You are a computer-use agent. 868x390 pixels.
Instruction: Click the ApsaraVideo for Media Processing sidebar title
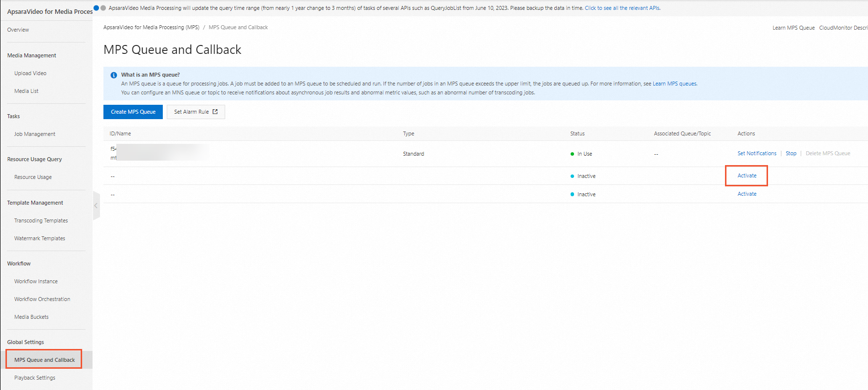49,11
